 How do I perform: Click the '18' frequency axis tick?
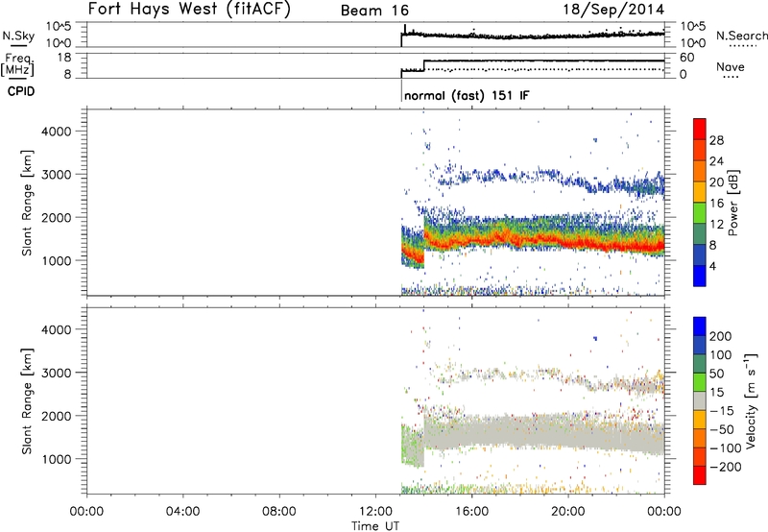[x=64, y=58]
